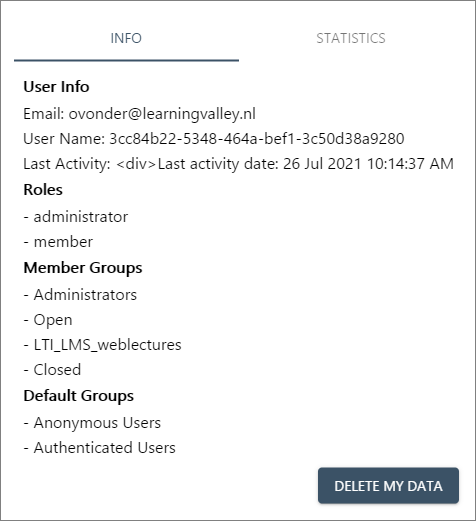Click the Default Groups heading

click(x=79, y=396)
